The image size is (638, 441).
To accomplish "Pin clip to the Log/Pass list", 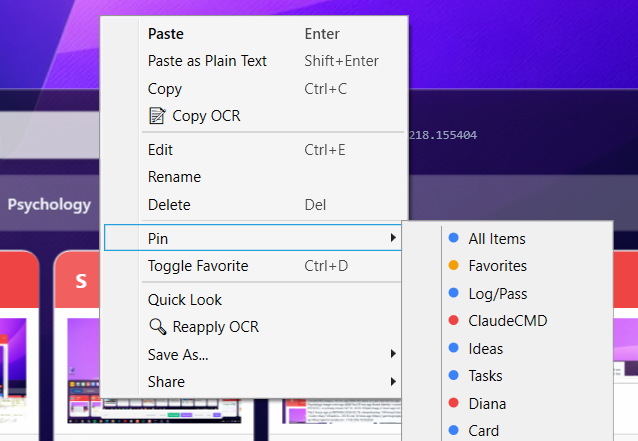I will coord(497,294).
